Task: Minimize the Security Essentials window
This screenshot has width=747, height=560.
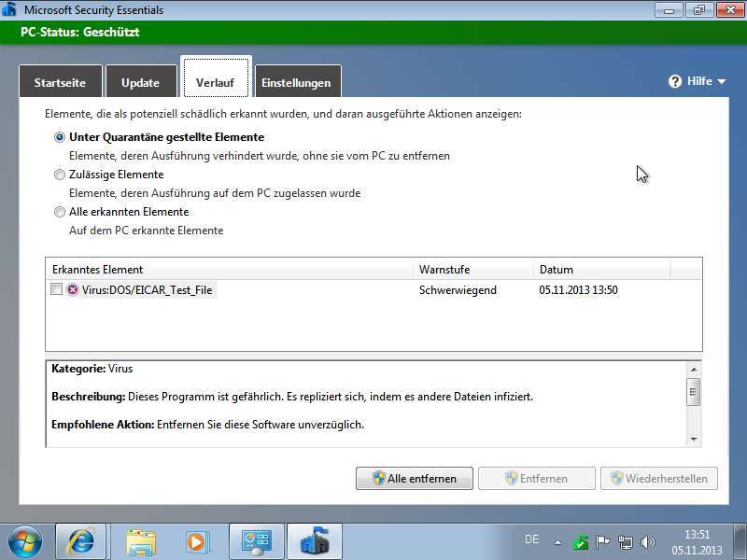Action: tap(669, 9)
